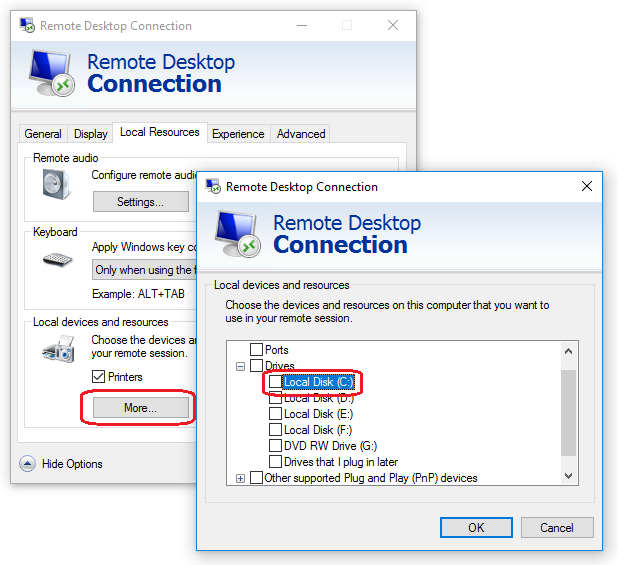Viewport: 618px width, 565px height.
Task: Click the printer and camera devices icon
Action: click(x=57, y=349)
